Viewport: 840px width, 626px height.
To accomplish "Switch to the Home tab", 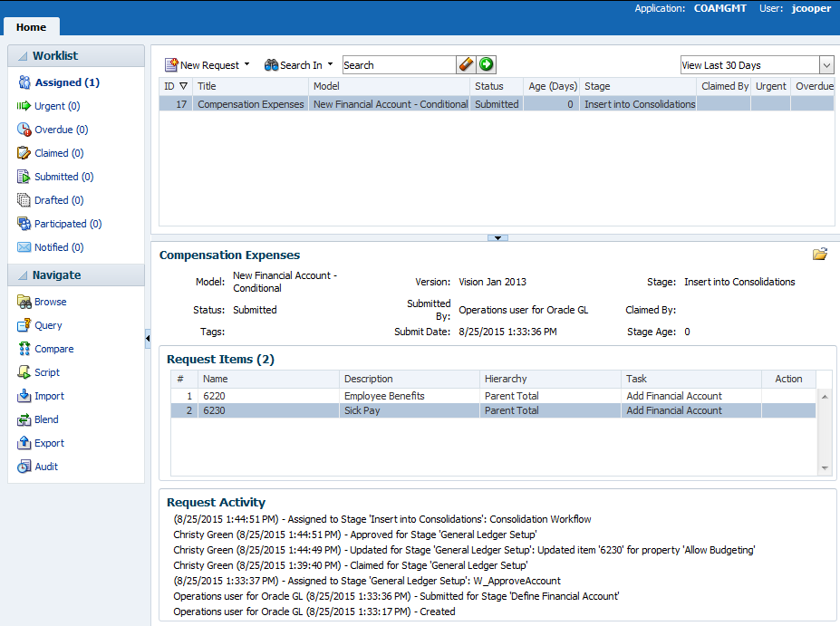I will tap(31, 27).
